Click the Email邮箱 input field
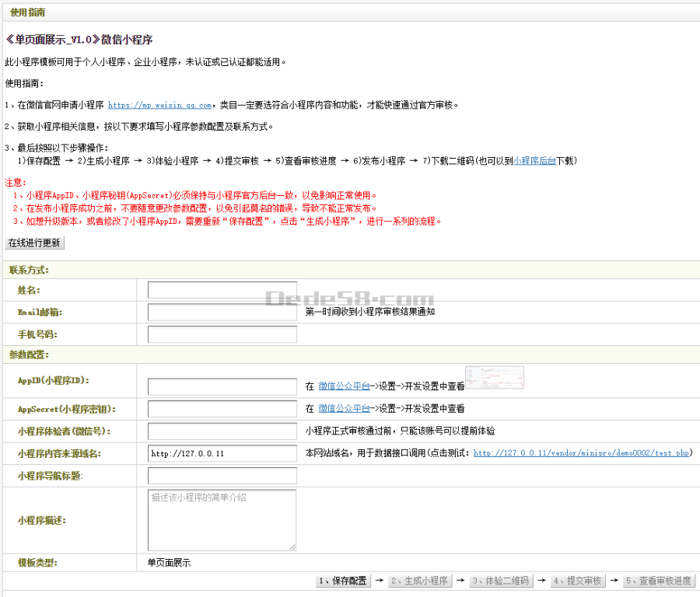The height and width of the screenshot is (597, 700). [x=222, y=312]
